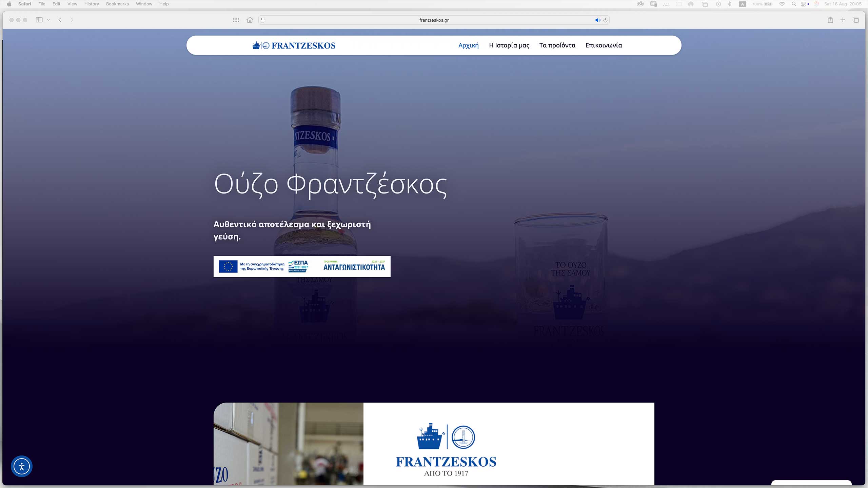The image size is (868, 488).
Task: Click the Now Playing menu bar icon
Action: coord(718,4)
